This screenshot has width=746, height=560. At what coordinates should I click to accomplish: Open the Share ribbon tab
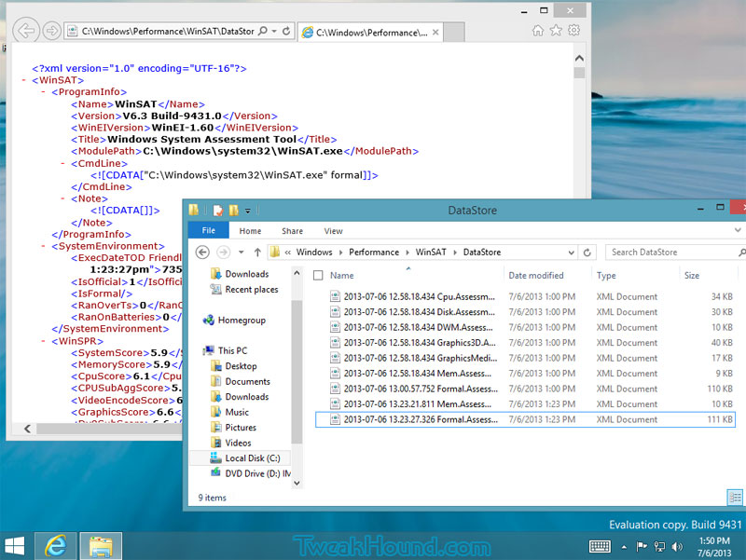(x=292, y=231)
